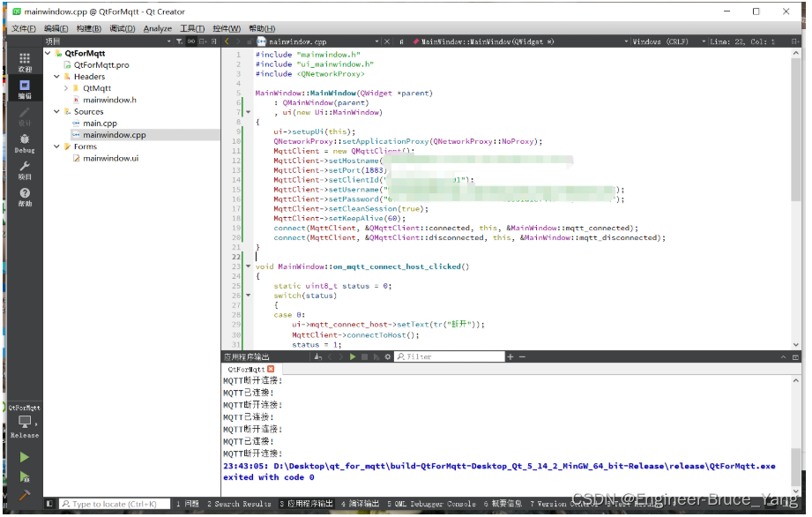Click Line: 22, Col: 1 position indicator
The height and width of the screenshot is (517, 812).
point(742,41)
